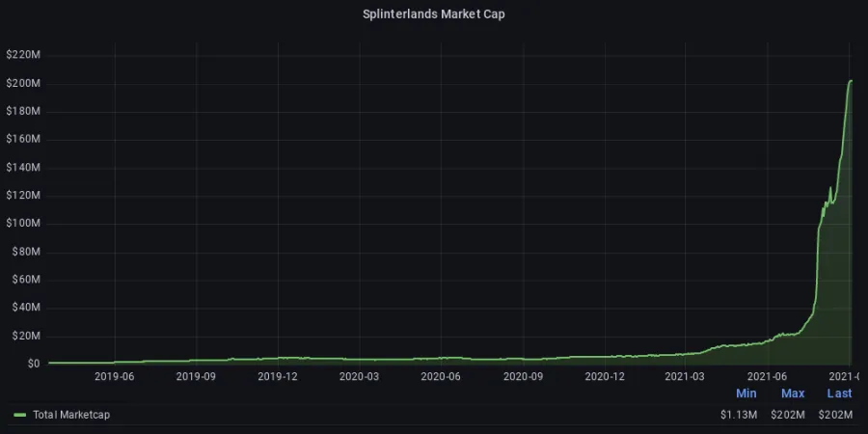Click the $180M y-axis label

point(23,111)
